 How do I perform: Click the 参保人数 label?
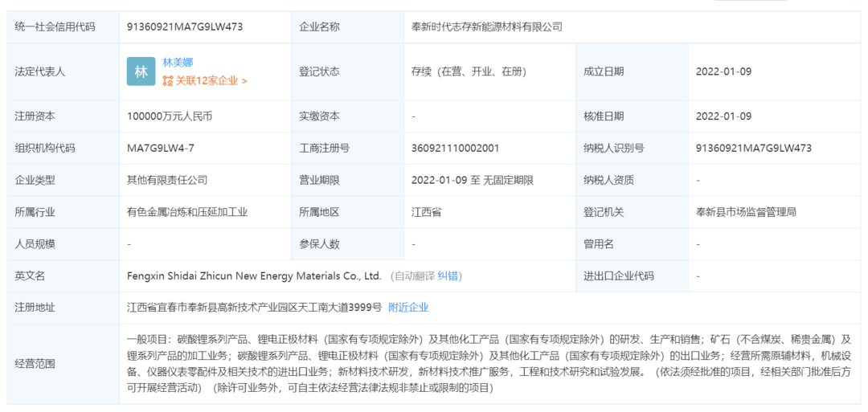pos(319,244)
